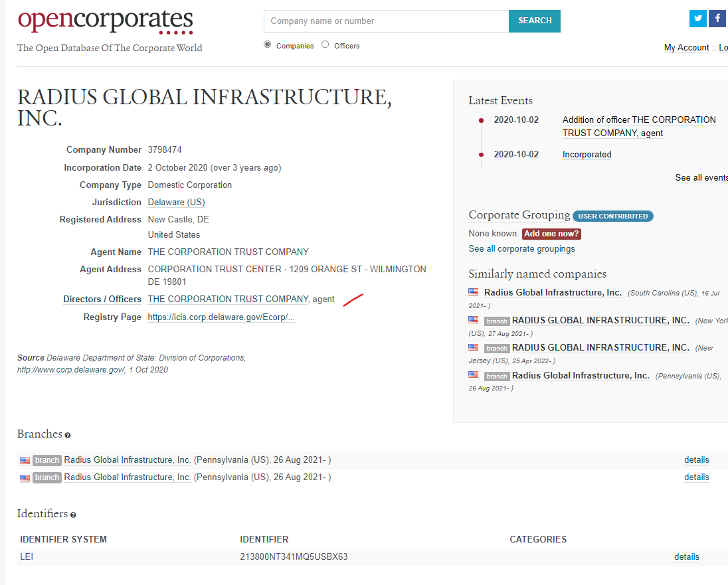Click the Domestic Corporation company type text

tap(190, 185)
